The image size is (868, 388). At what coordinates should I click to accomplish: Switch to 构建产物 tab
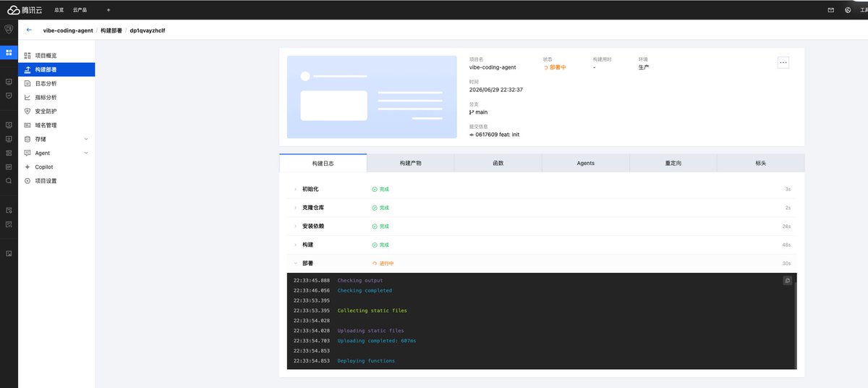tap(411, 163)
